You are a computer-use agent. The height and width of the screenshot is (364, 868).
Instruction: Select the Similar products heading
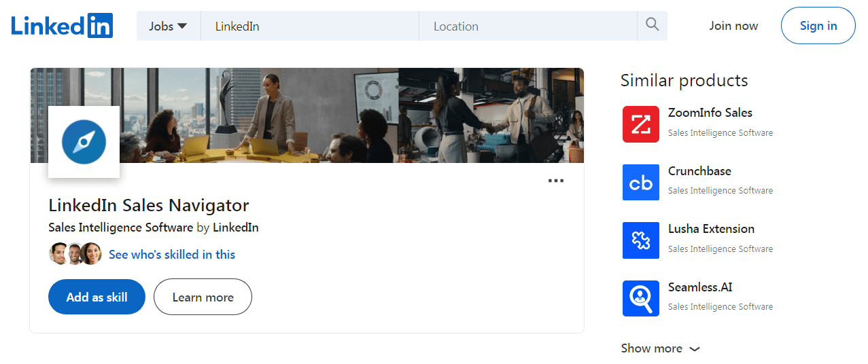click(684, 80)
